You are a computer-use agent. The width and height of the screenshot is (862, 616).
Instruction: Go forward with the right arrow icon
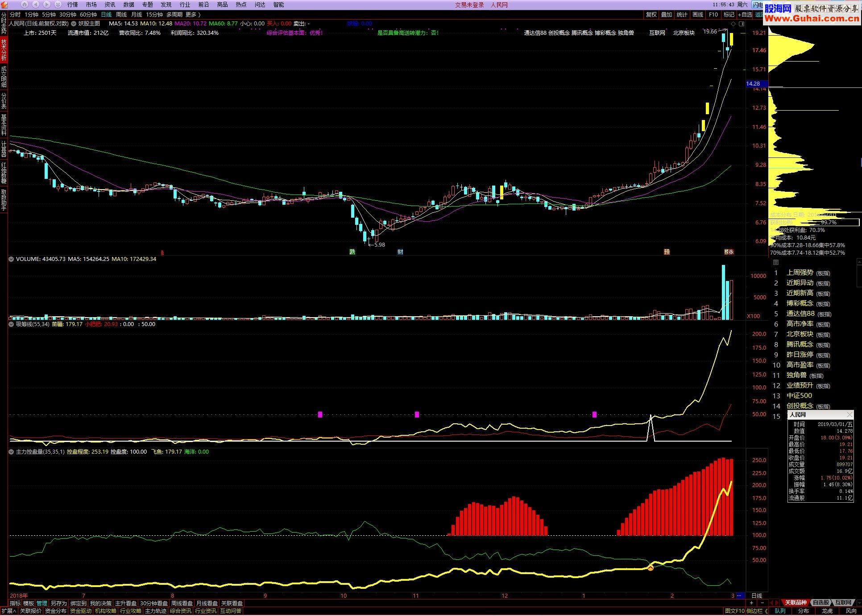(46, 4)
